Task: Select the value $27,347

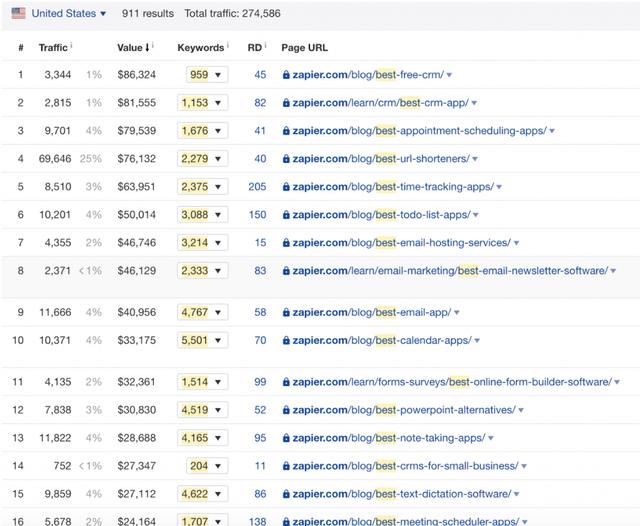Action: [136, 466]
